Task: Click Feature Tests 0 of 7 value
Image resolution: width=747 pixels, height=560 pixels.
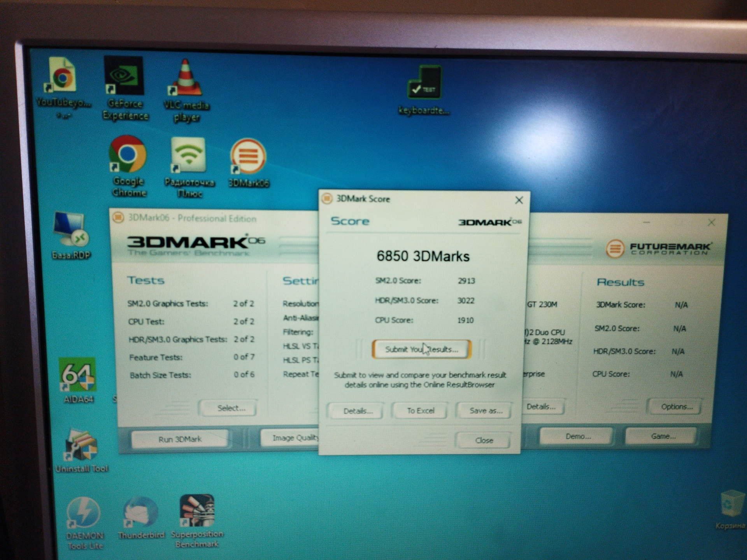Action: (x=244, y=357)
